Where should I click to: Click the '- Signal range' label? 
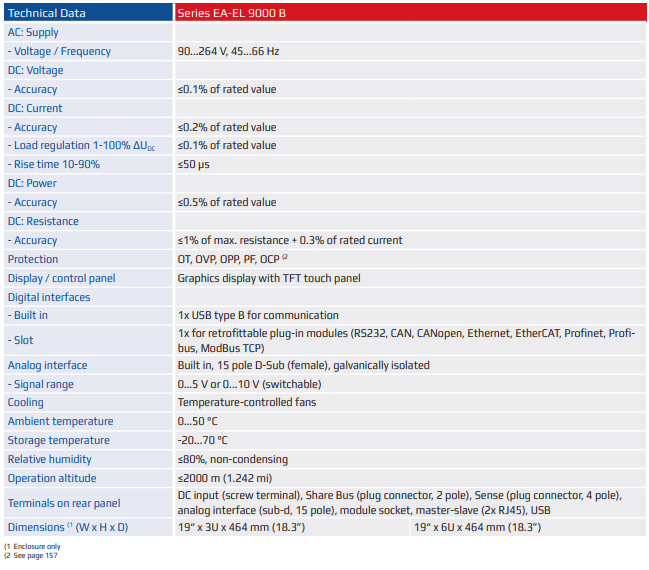click(x=41, y=385)
